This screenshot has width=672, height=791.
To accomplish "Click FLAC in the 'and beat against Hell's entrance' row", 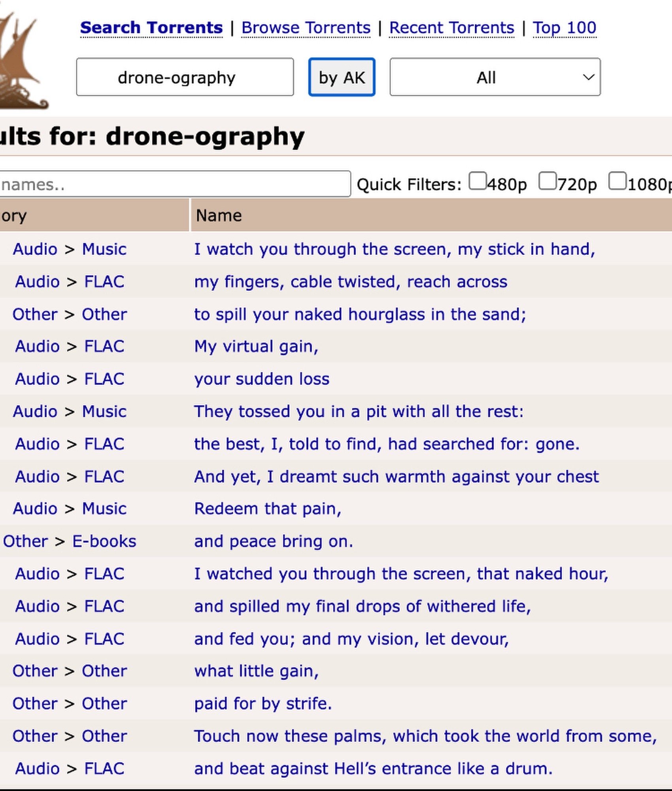I will click(104, 768).
